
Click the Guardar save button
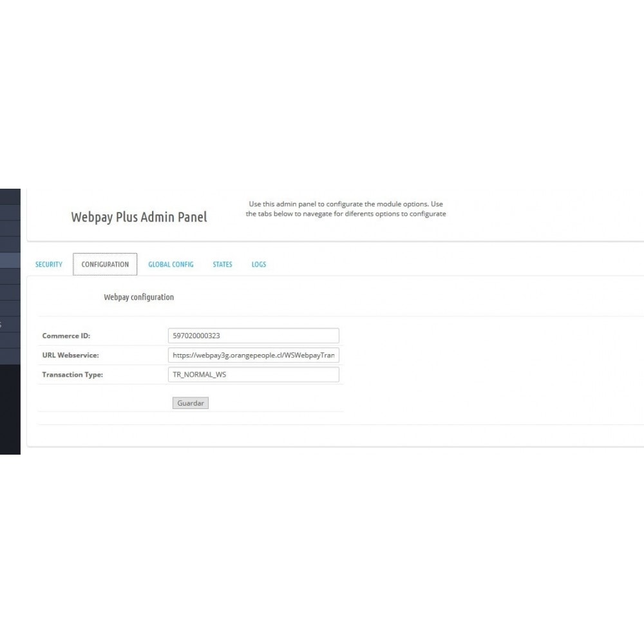tap(191, 403)
